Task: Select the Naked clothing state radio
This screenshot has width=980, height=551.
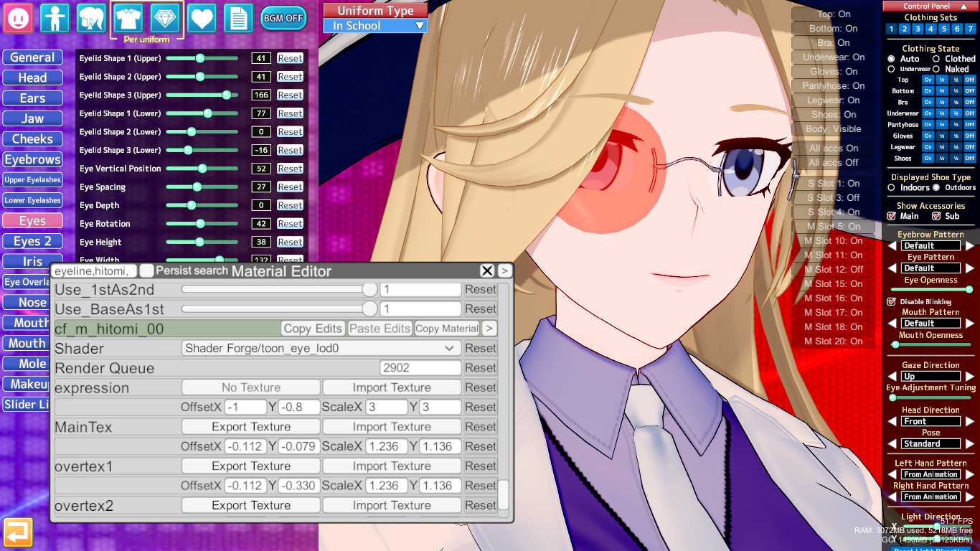Action: pyautogui.click(x=936, y=69)
